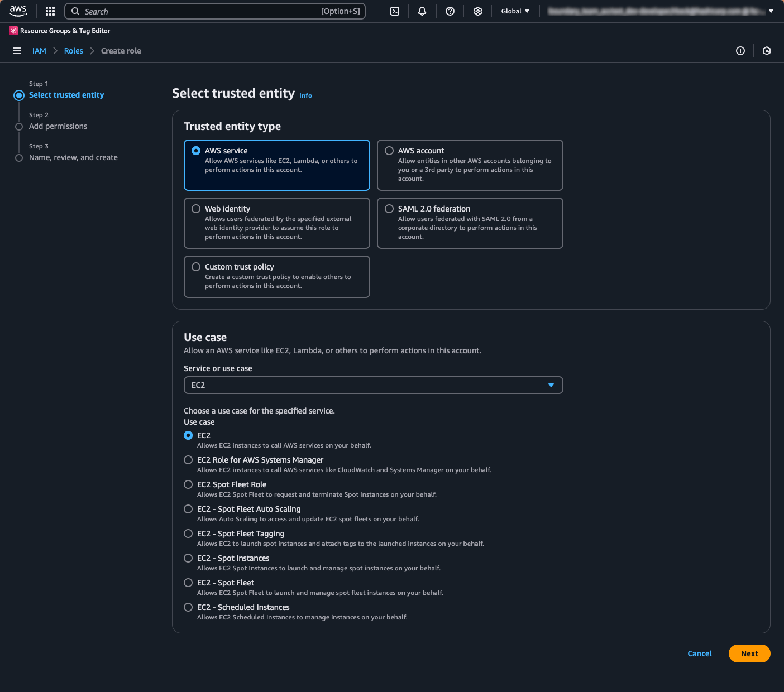
Task: Choose EC2 - Spot Instances use case
Action: [x=188, y=558]
